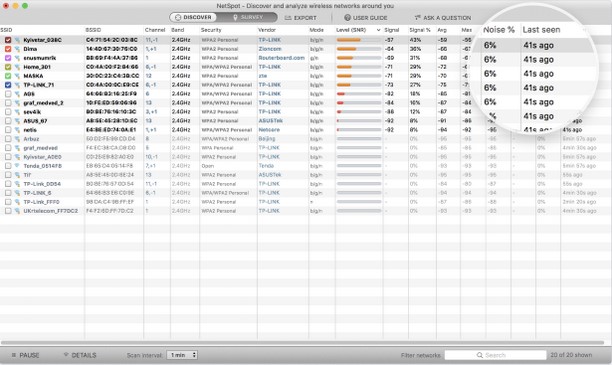Sort by Mode column header
The height and width of the screenshot is (365, 612).
point(316,30)
